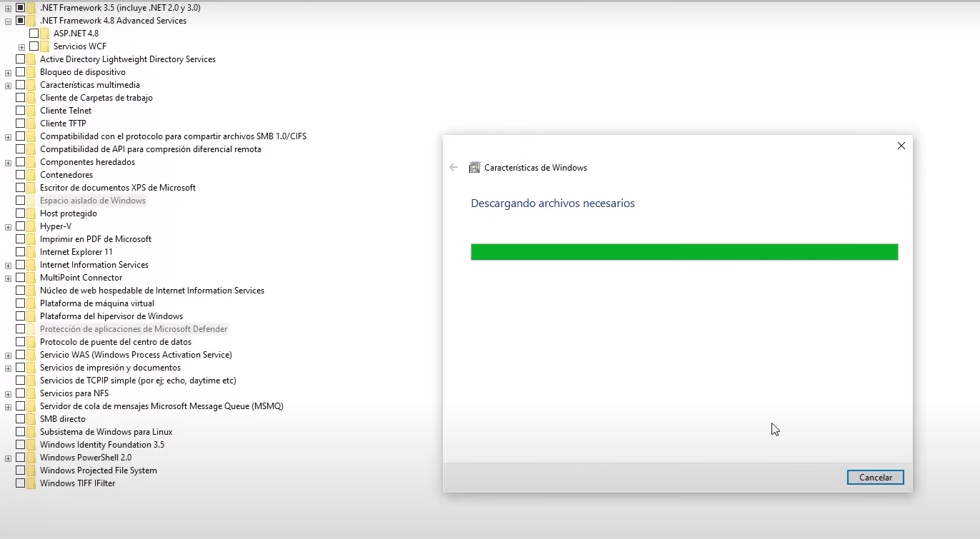Click the Características de Windows dialog icon

[x=474, y=168]
